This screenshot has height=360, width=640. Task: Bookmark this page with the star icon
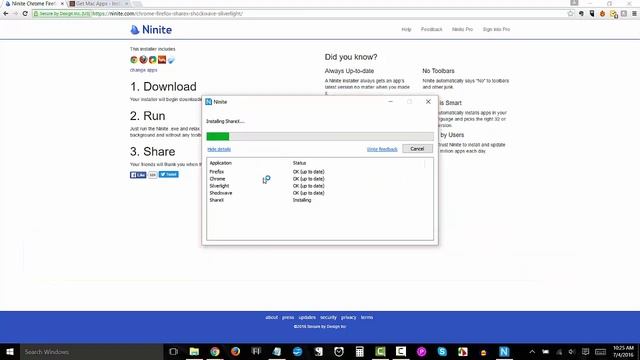(570, 13)
